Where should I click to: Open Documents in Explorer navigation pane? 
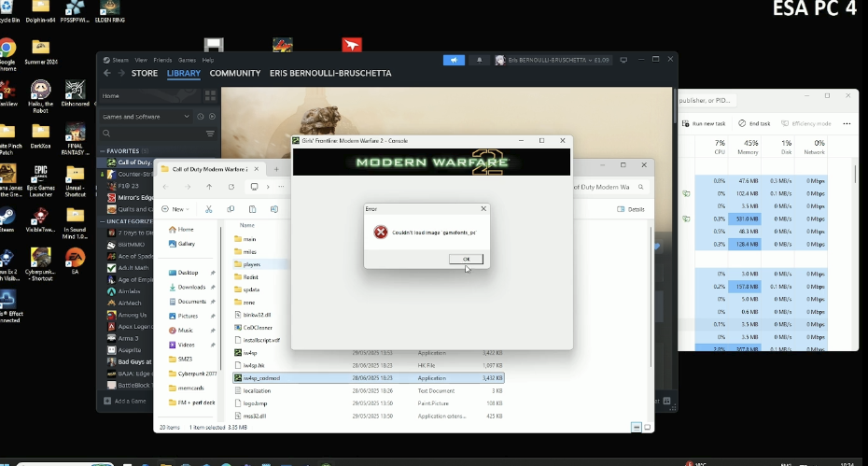(x=187, y=302)
